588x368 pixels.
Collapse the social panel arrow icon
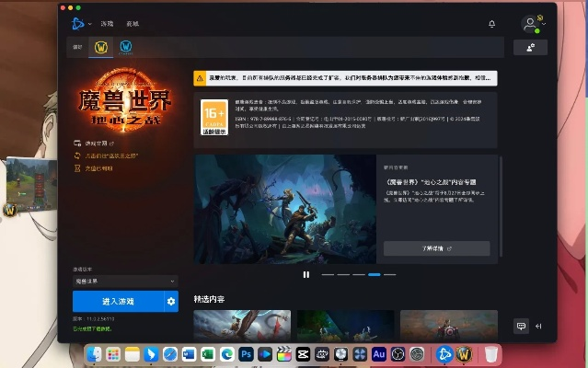coord(539,326)
